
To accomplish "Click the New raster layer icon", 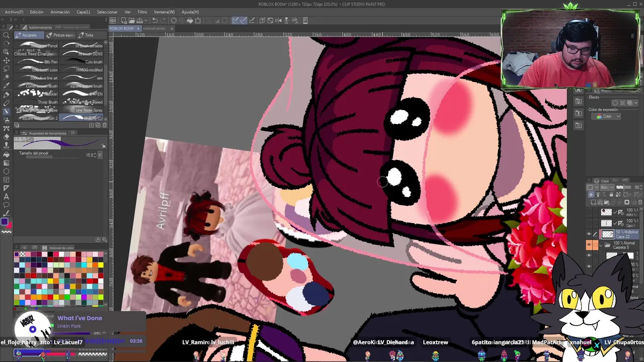I will [593, 202].
